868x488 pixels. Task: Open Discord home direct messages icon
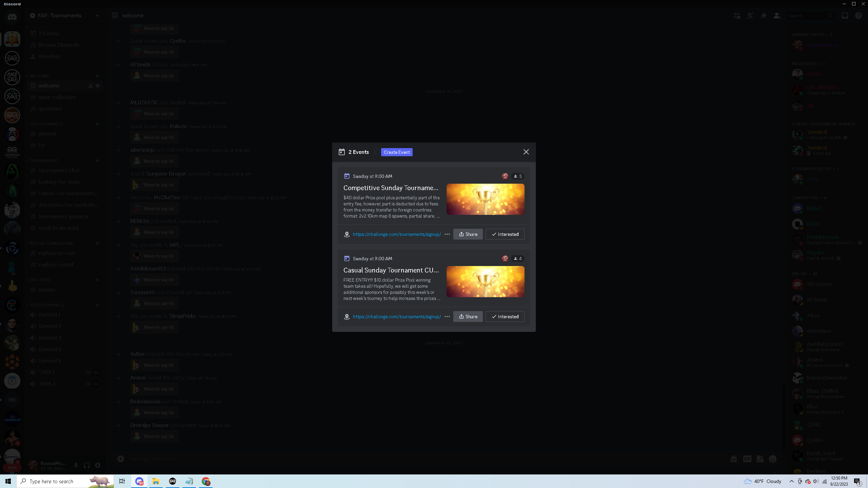coord(12,17)
